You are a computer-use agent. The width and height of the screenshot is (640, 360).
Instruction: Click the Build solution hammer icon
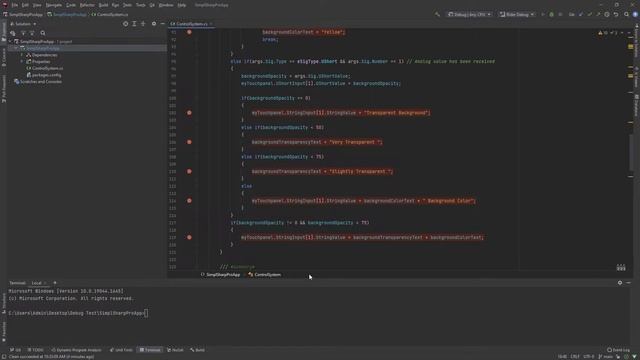pos(437,14)
